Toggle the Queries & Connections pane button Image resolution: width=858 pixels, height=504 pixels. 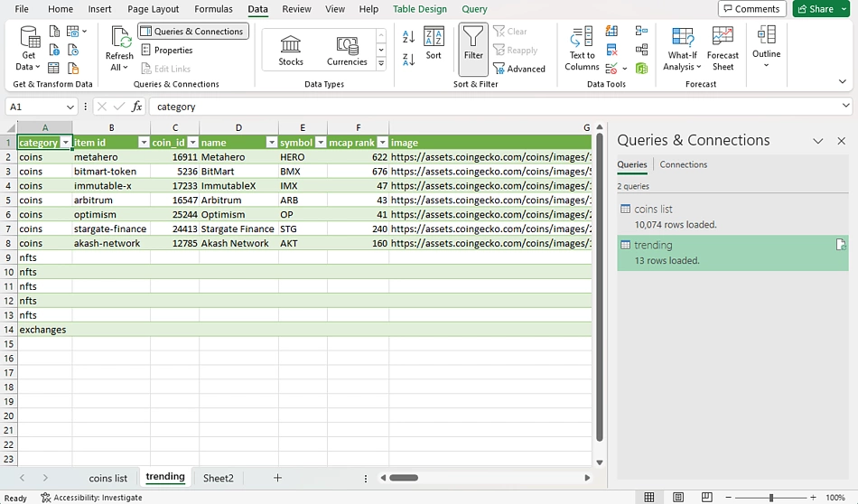pyautogui.click(x=193, y=32)
